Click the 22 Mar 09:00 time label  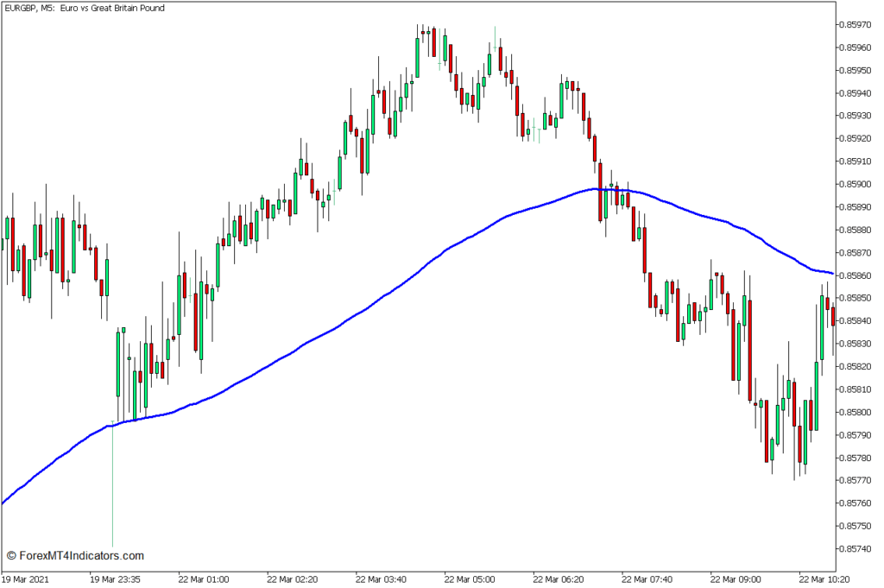click(736, 579)
